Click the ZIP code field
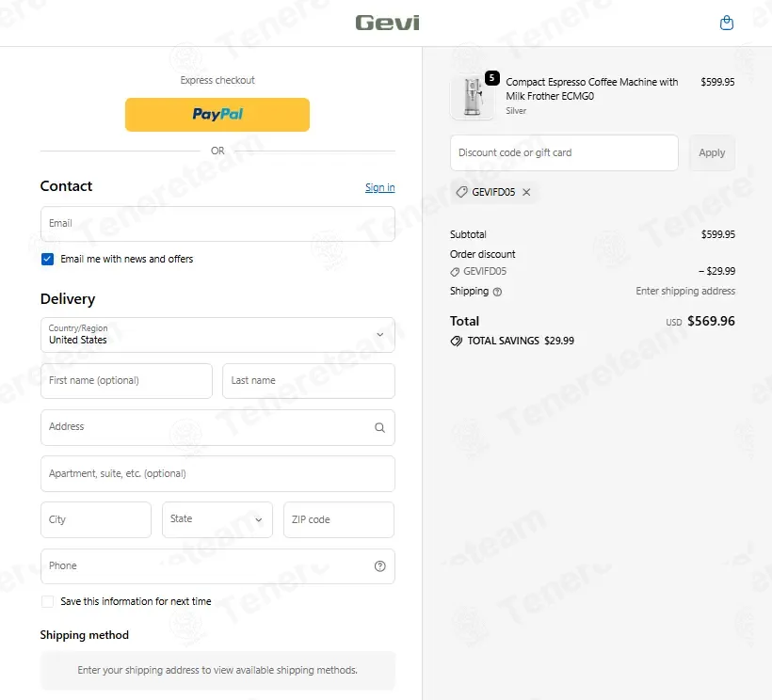The image size is (772, 700). [339, 519]
